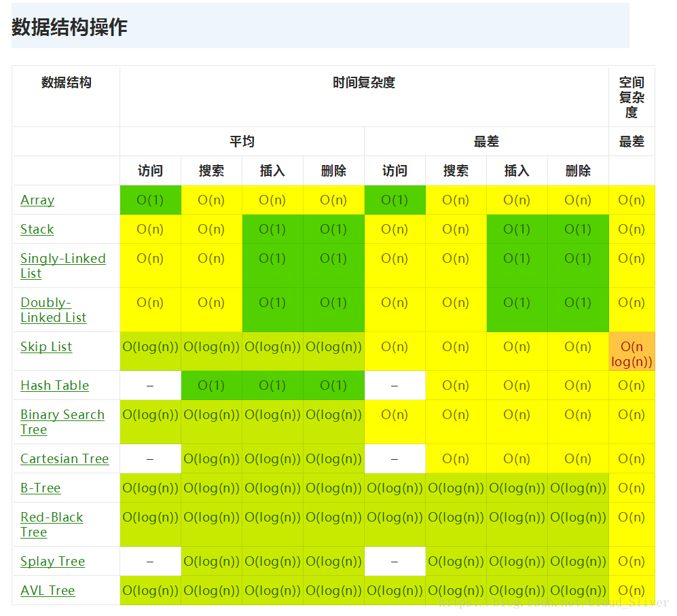Click Doubly-Linked List worst insert O(1) cell
677x616 pixels.
click(517, 310)
